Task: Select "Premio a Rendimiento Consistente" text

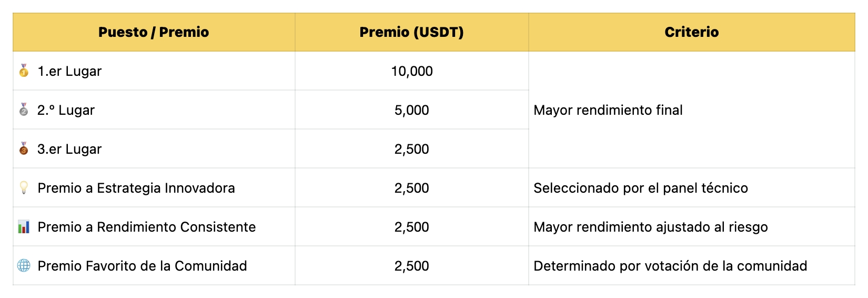Action: pos(147,227)
